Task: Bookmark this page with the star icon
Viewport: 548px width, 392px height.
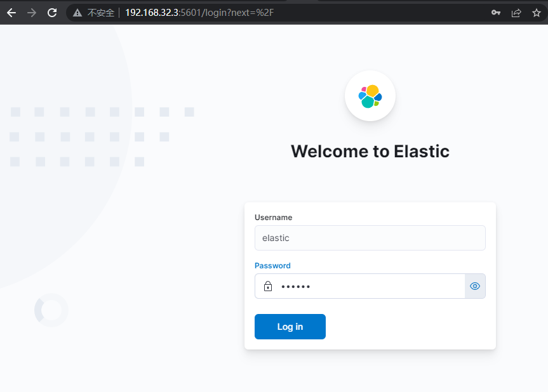Action: pos(537,13)
